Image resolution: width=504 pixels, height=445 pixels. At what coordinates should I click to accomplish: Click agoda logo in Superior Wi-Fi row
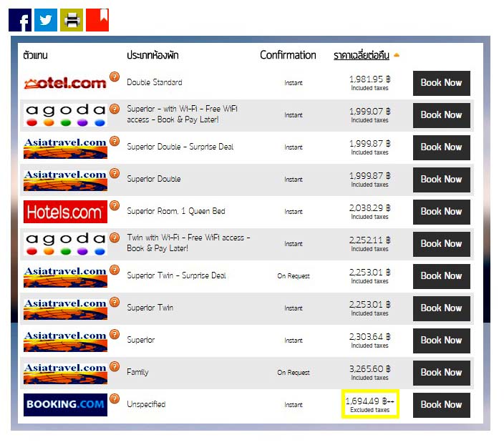65,115
